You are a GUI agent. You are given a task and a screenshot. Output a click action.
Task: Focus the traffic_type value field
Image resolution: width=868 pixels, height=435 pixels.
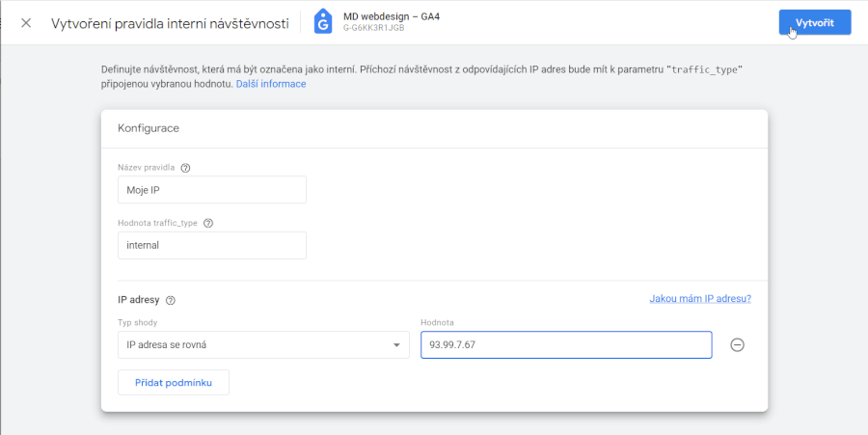pyautogui.click(x=212, y=245)
